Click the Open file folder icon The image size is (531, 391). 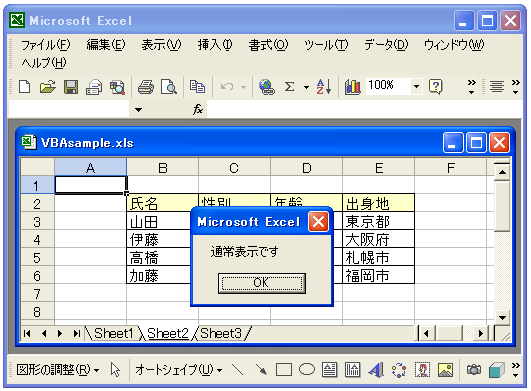pyautogui.click(x=48, y=87)
